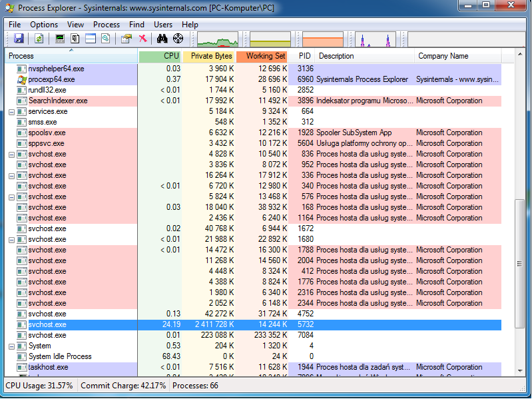Toggle the Show Process Tree icon
Viewport: 532px width, 399px height.
click(x=75, y=39)
